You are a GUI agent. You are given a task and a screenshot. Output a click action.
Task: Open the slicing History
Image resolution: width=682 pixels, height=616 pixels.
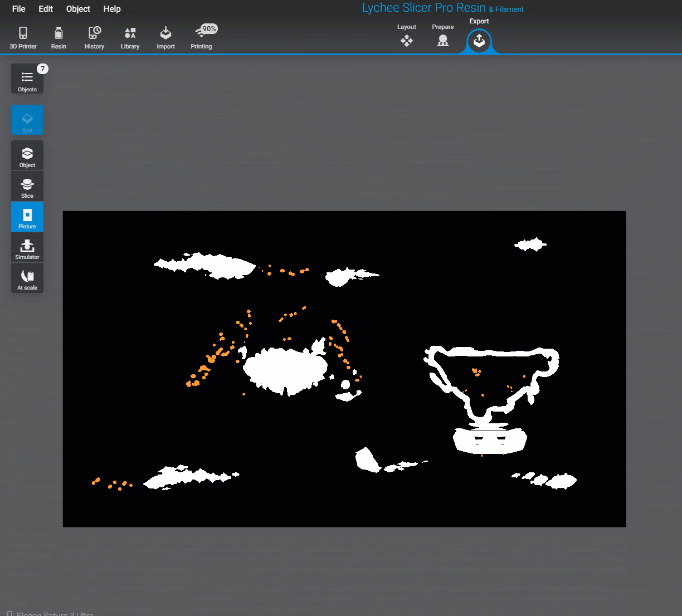click(x=94, y=37)
